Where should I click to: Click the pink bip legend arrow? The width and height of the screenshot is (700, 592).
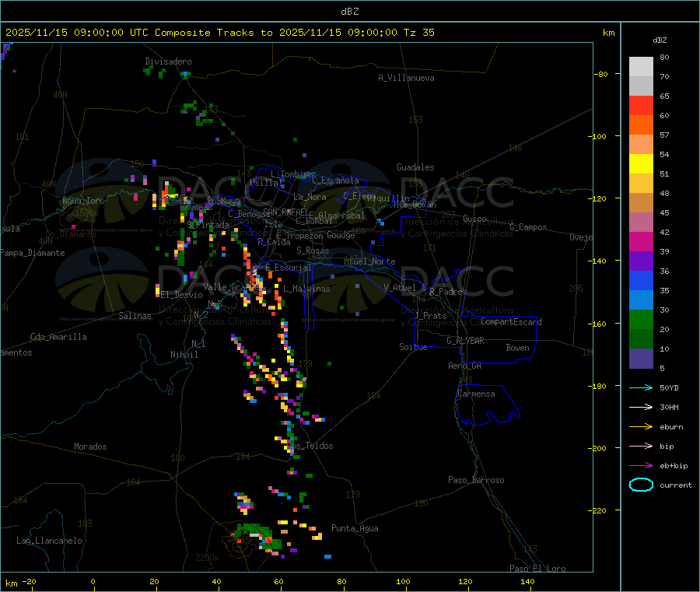click(641, 446)
